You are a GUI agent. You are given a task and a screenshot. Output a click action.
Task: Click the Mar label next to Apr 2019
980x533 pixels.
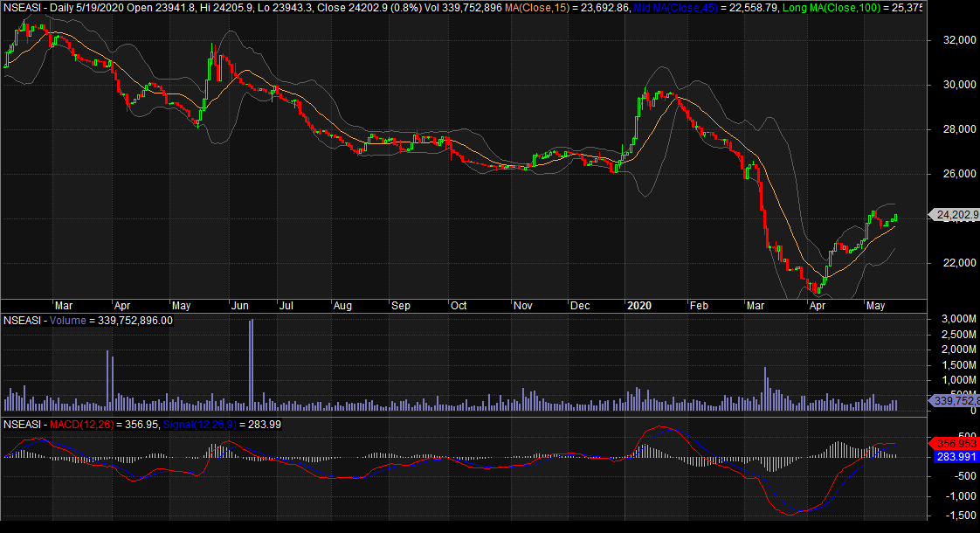click(63, 306)
